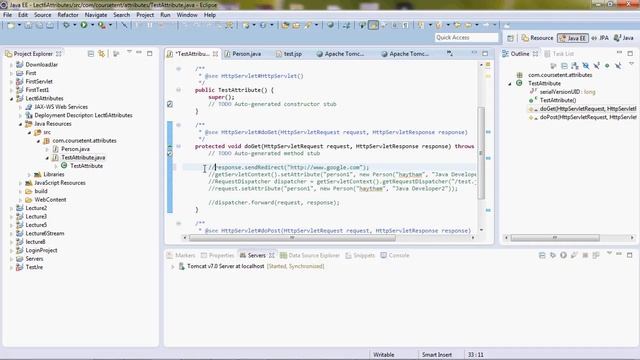This screenshot has height=360, width=640.
Task: Open the Window menu
Action: (187, 15)
